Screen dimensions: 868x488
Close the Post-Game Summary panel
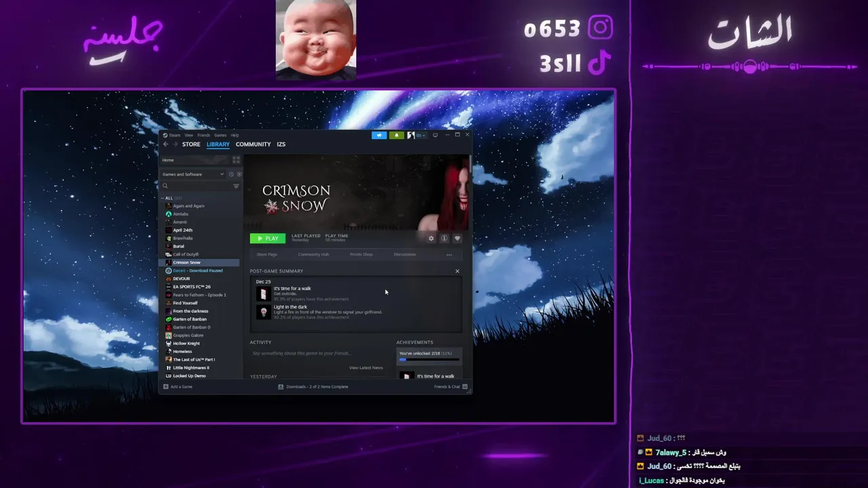point(457,271)
